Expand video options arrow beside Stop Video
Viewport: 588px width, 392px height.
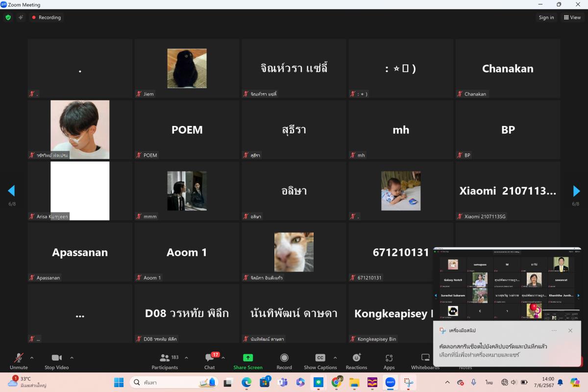click(72, 358)
